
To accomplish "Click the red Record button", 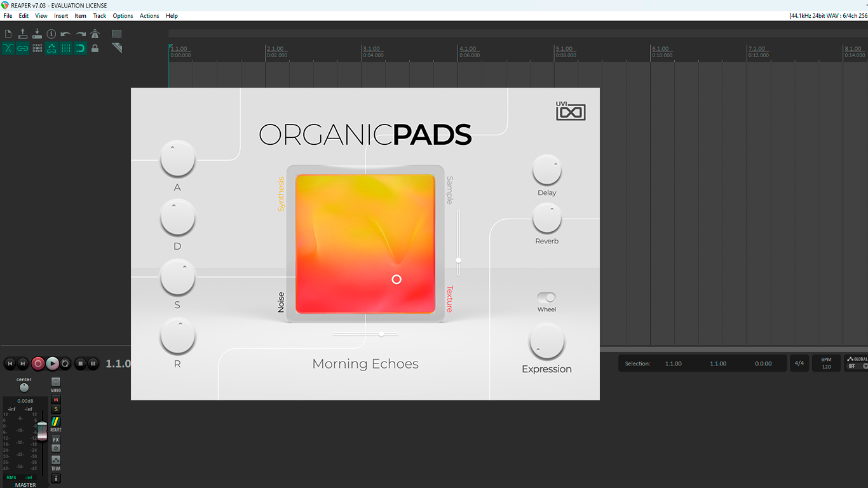I will coord(38,363).
